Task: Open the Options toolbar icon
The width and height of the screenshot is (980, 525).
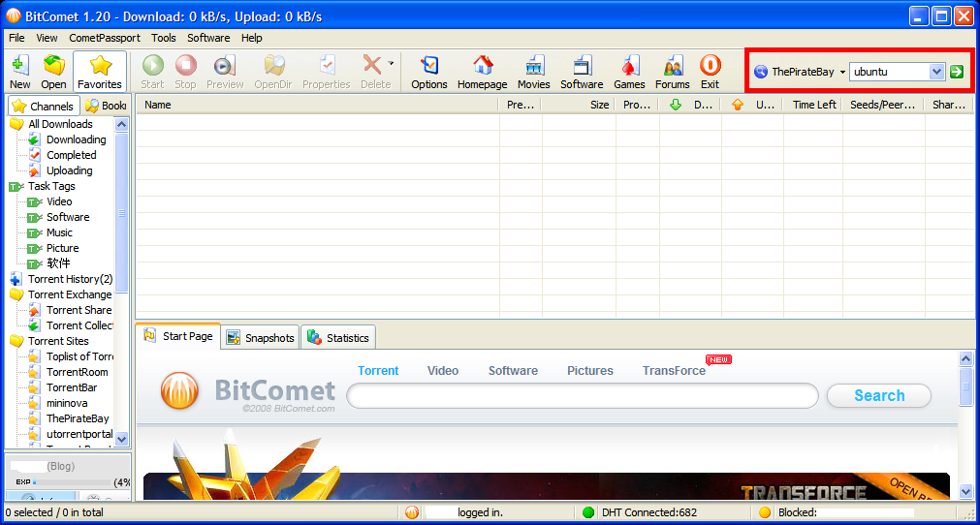Action: point(429,72)
